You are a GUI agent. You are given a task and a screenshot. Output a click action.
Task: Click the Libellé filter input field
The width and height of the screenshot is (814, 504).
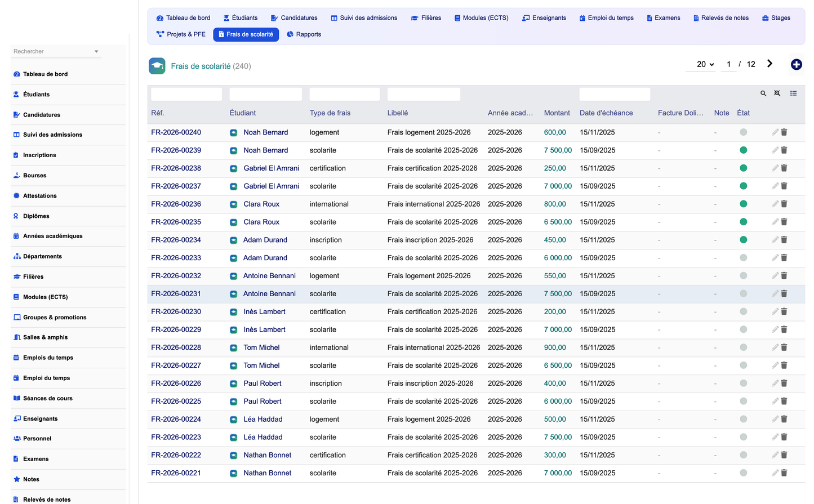424,94
